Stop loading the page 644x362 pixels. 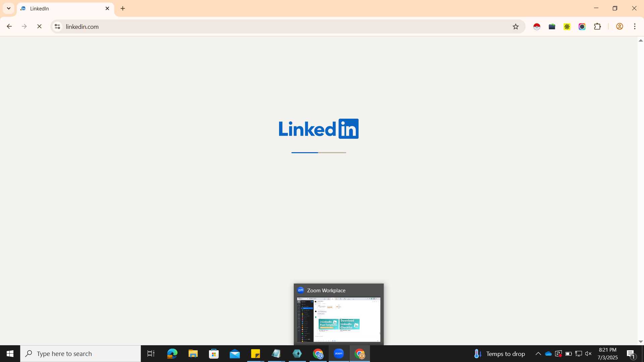coord(39,26)
